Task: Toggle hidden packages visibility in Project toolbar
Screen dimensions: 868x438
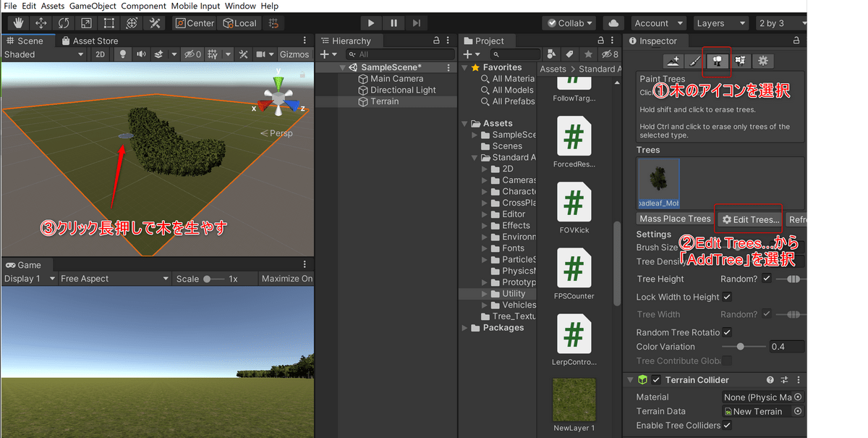Action: tap(610, 54)
